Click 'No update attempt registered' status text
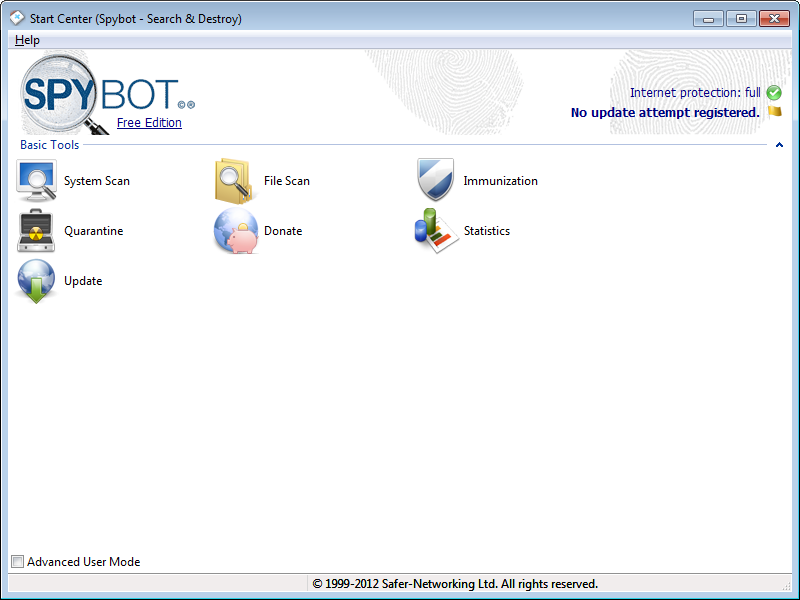This screenshot has height=600, width=800. [665, 113]
